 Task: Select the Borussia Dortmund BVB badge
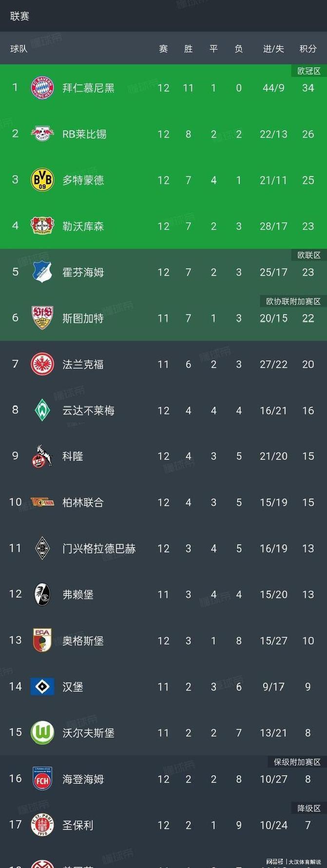point(42,180)
